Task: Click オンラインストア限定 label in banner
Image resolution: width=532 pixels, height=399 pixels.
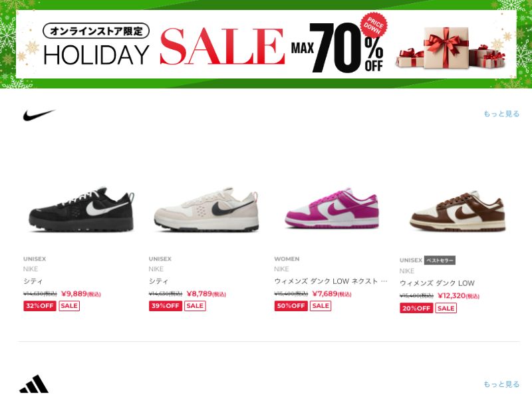Action: click(96, 31)
